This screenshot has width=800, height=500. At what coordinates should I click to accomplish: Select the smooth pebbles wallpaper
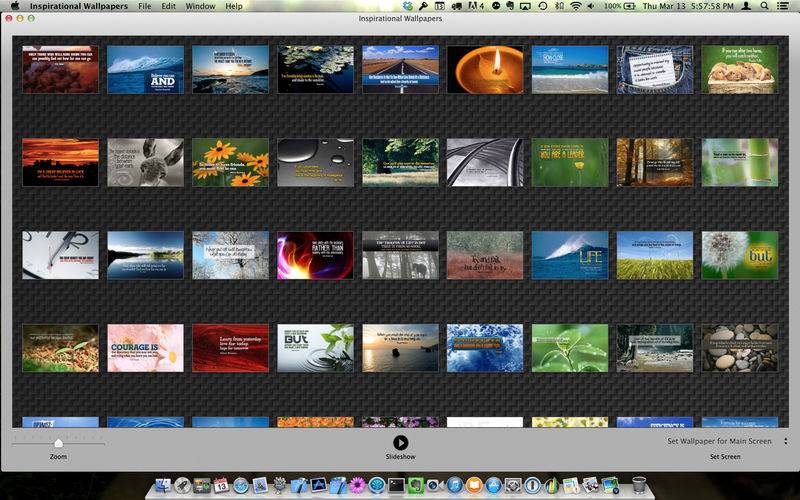[x=740, y=348]
